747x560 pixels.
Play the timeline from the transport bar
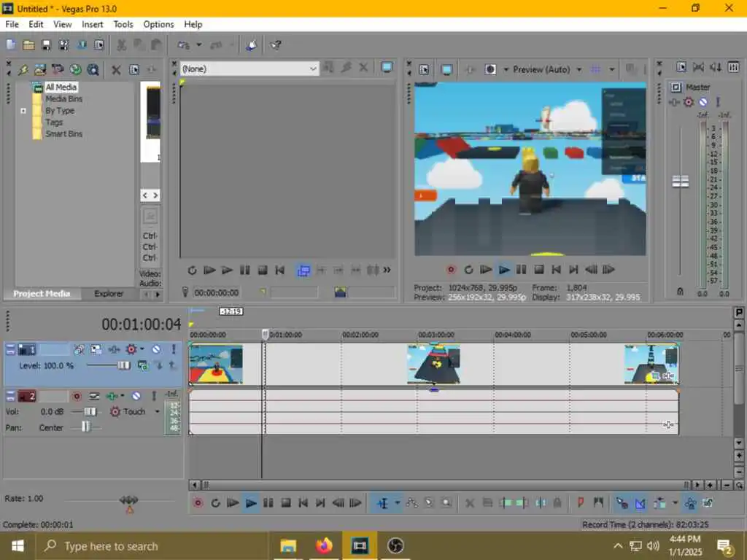(251, 503)
